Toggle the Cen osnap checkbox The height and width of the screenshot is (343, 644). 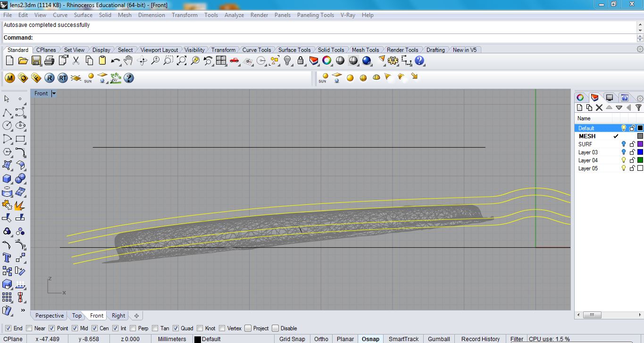click(x=94, y=328)
